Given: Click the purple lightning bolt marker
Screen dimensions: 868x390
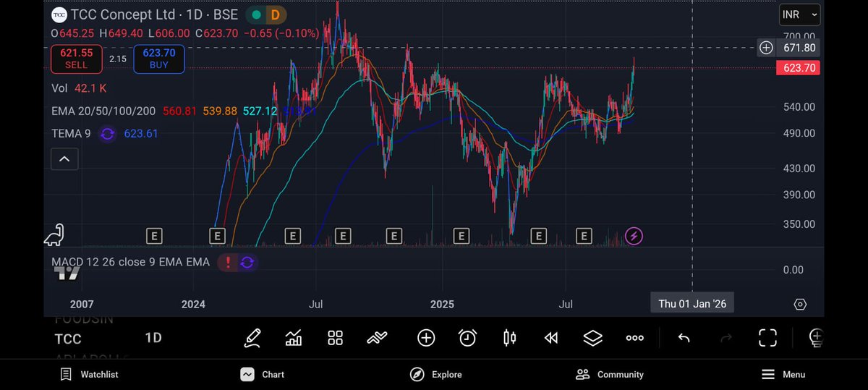Looking at the screenshot, I should 634,236.
